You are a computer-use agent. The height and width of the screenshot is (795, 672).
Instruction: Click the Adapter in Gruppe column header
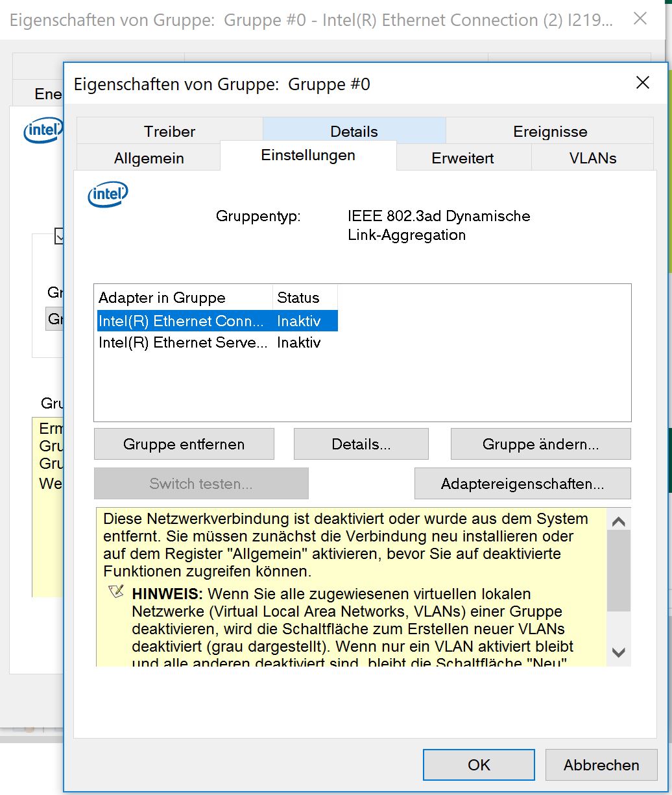pyautogui.click(x=184, y=298)
